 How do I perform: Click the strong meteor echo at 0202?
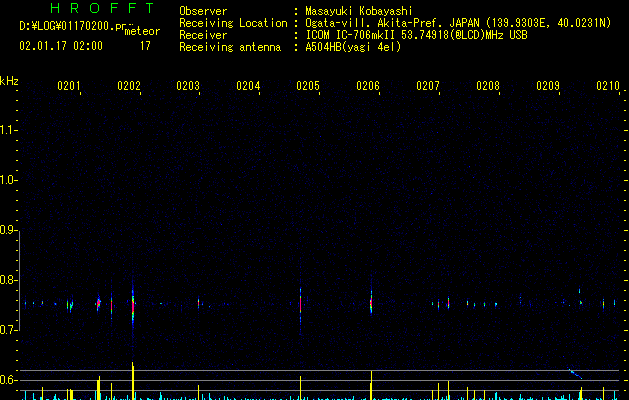click(133, 305)
